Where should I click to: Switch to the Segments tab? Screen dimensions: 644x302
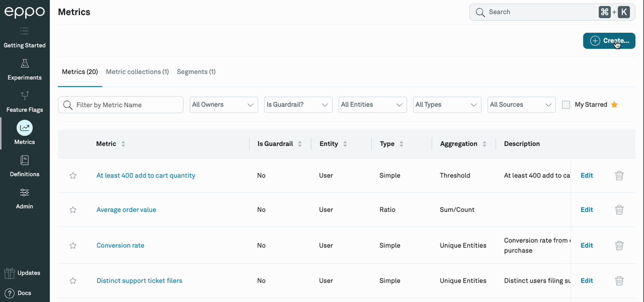(196, 72)
